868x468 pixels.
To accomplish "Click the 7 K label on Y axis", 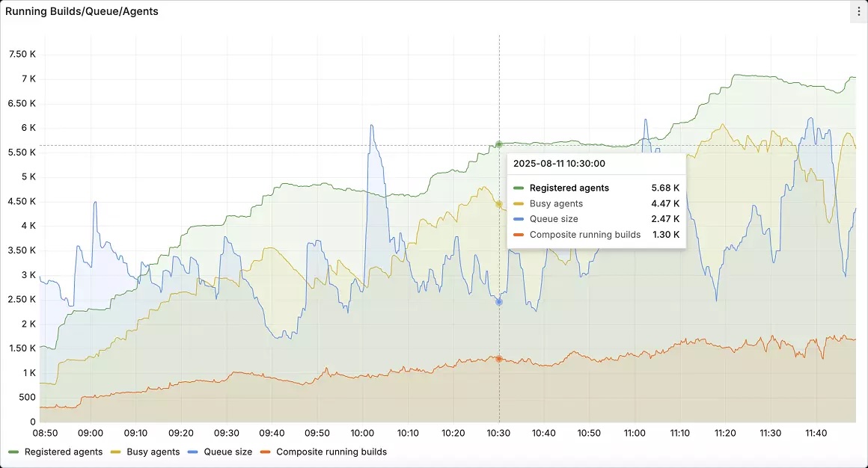I will pos(28,78).
